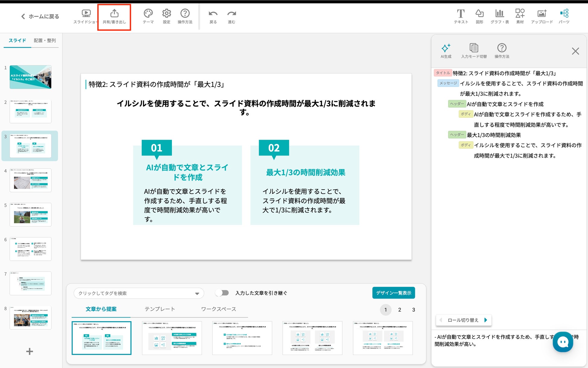Go back via ホームに戻る chevron
588x368 pixels.
pos(23,17)
